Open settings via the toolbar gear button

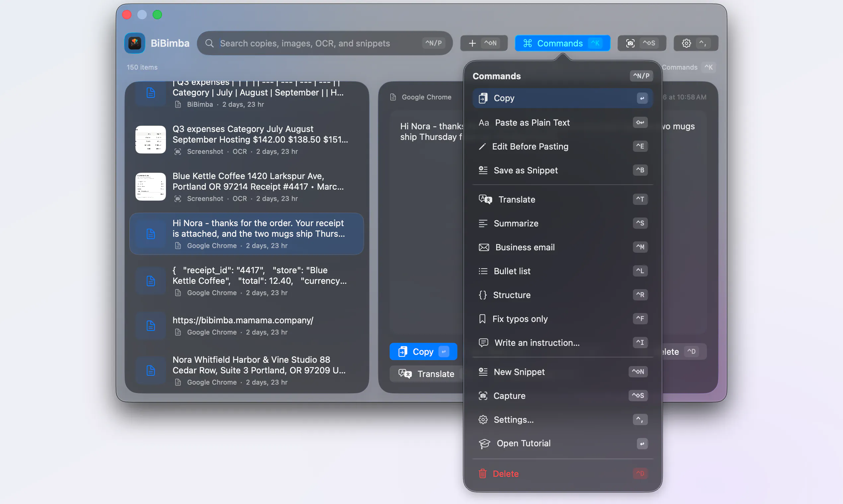[x=696, y=43]
